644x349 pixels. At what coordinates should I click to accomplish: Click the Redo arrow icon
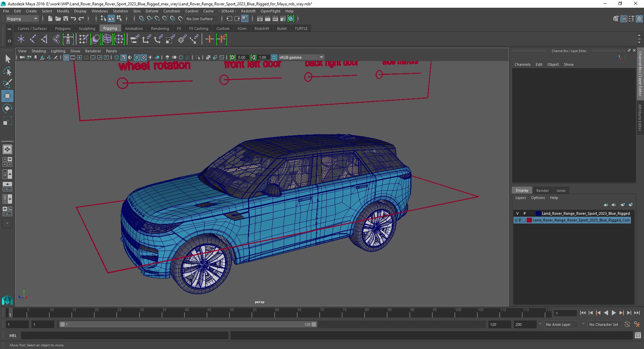(81, 19)
